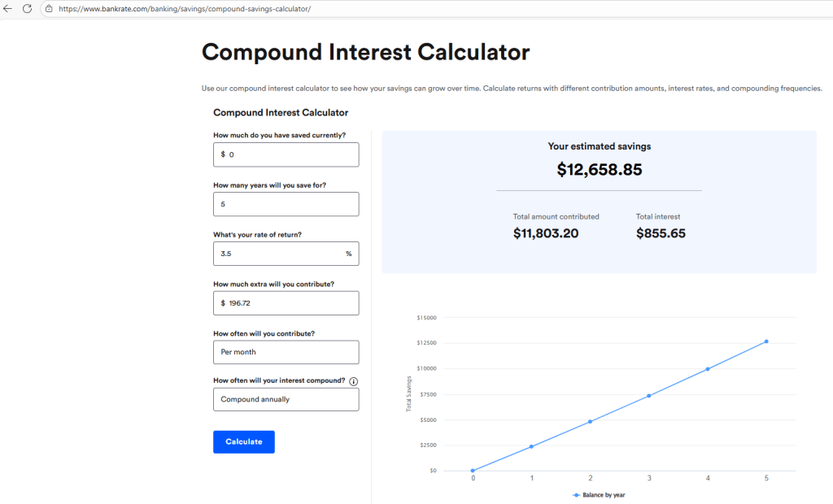This screenshot has width=833, height=504.
Task: Click the extra contribution amount field
Action: (x=286, y=302)
